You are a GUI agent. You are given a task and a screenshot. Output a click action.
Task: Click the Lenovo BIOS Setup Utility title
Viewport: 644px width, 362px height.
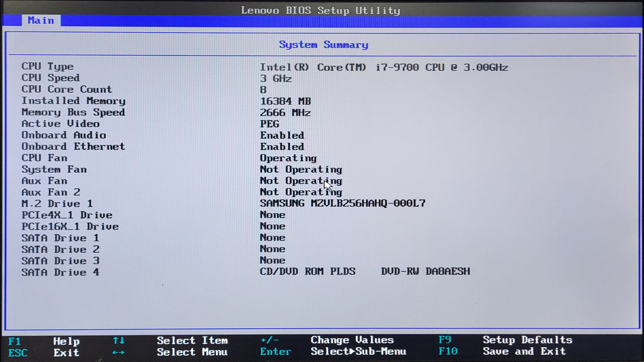(321, 10)
